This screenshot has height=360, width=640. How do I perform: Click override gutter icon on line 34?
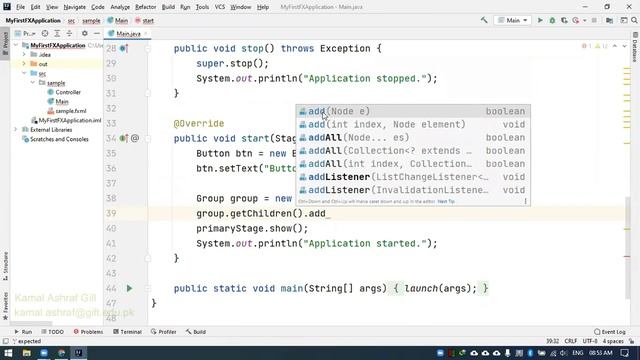click(124, 138)
